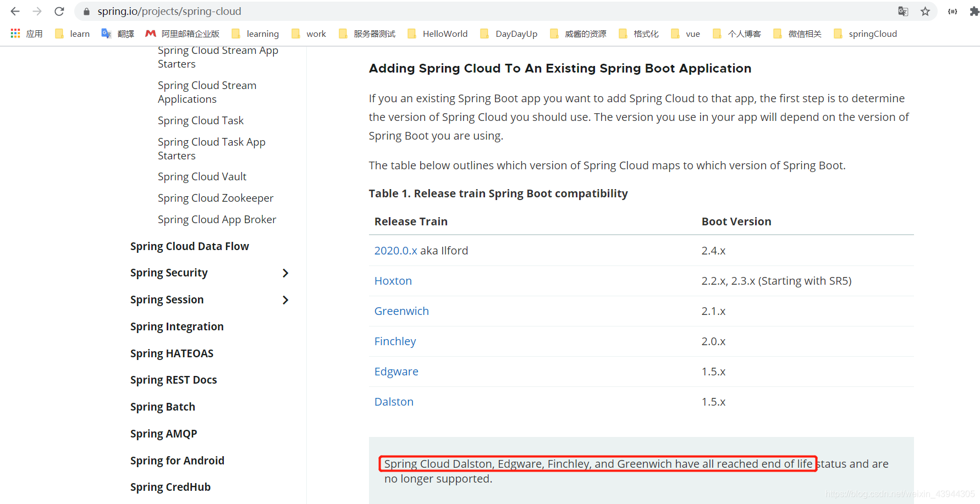Screen dimensions: 980x504
Task: Open the vue bookmark folder
Action: point(686,34)
